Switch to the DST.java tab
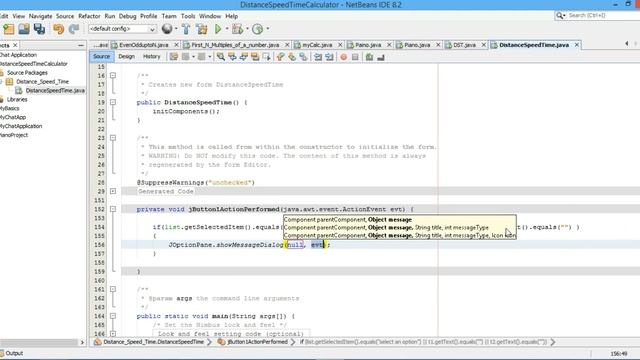Image resolution: width=640 pixels, height=360 pixels. pos(464,45)
